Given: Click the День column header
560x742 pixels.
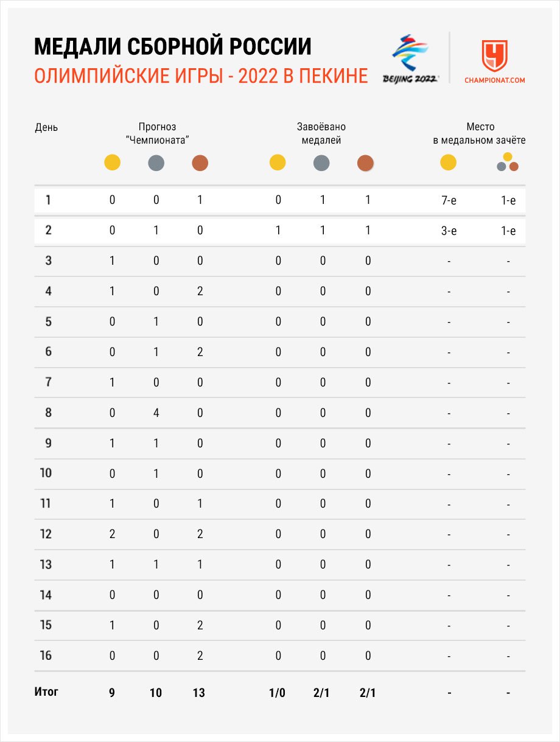Looking at the screenshot, I should pos(46,128).
